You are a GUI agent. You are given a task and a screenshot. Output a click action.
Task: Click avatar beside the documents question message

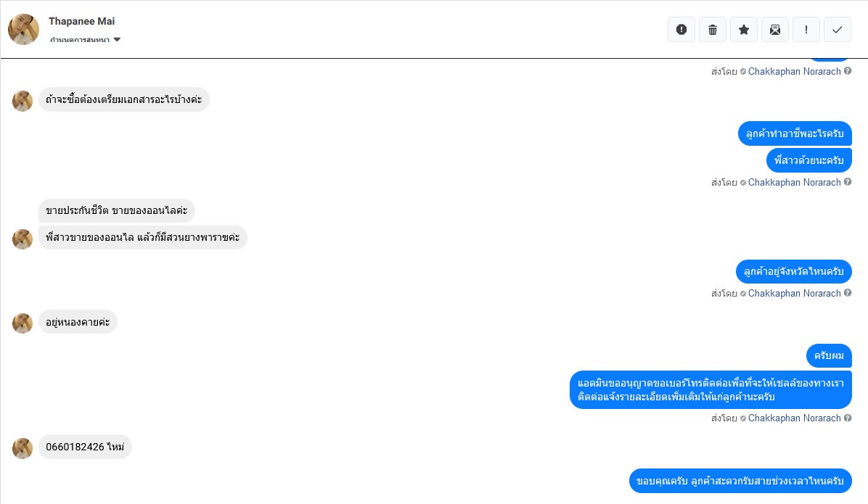pos(22,101)
